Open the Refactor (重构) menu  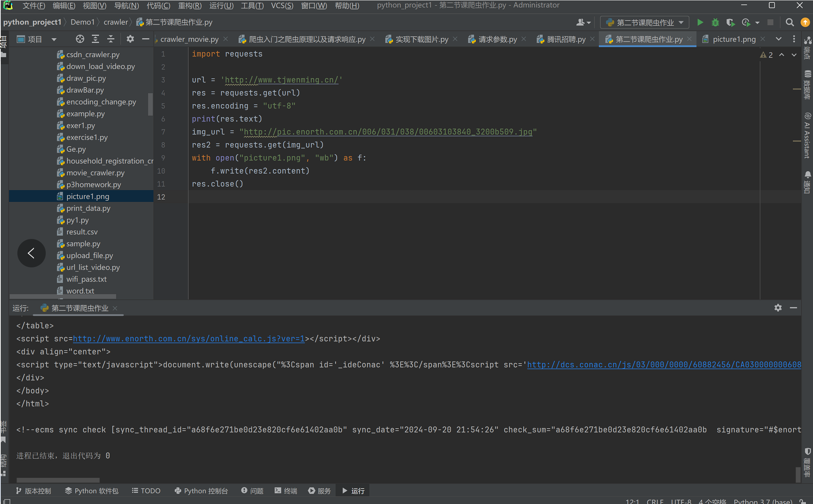(x=189, y=6)
